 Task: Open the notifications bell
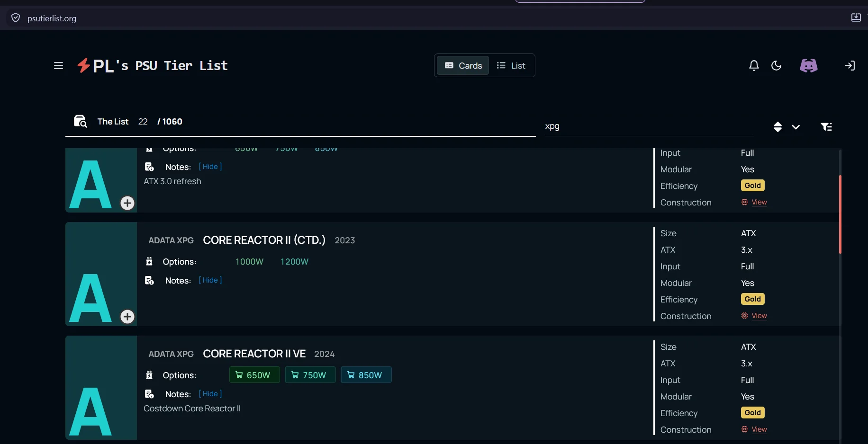(x=754, y=66)
